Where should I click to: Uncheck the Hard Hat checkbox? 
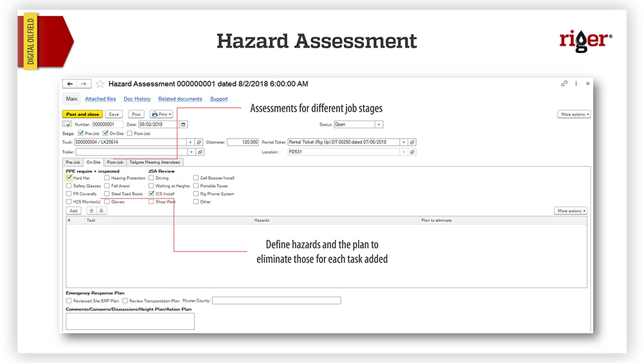point(69,178)
